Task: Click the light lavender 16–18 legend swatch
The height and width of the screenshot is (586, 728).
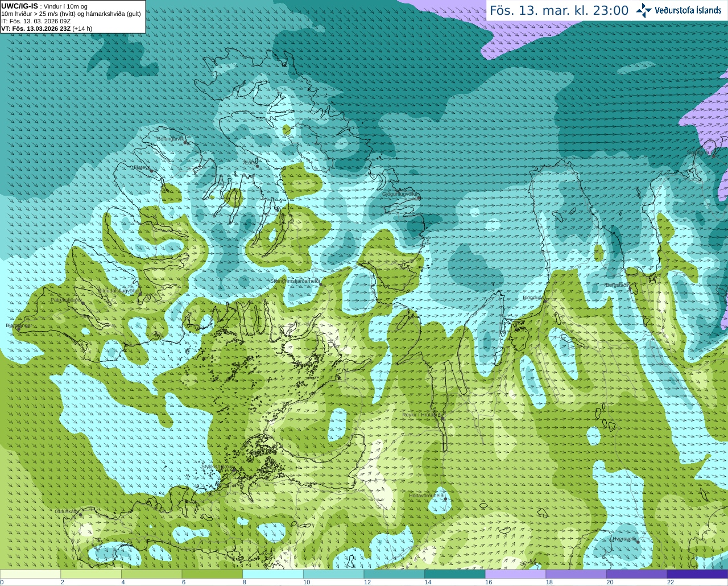Action: pyautogui.click(x=515, y=574)
